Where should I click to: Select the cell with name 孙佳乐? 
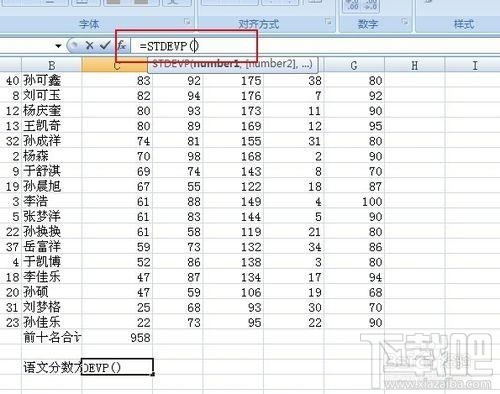[51, 322]
